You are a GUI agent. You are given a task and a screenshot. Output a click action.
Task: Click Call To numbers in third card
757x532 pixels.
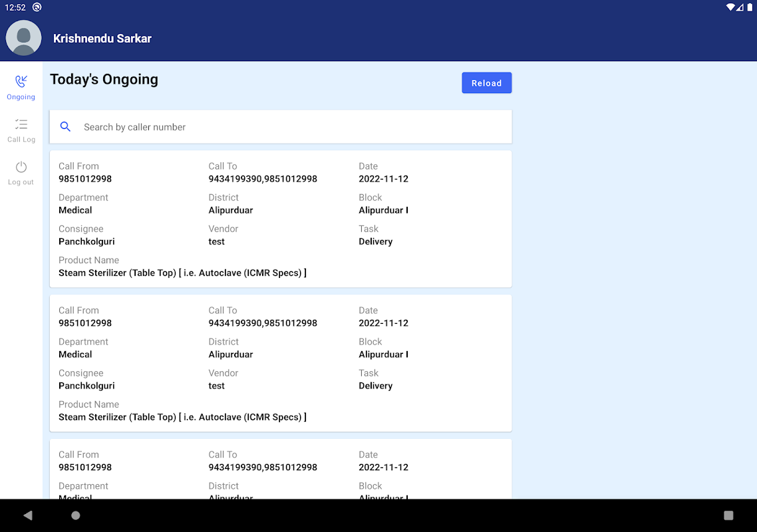click(263, 467)
